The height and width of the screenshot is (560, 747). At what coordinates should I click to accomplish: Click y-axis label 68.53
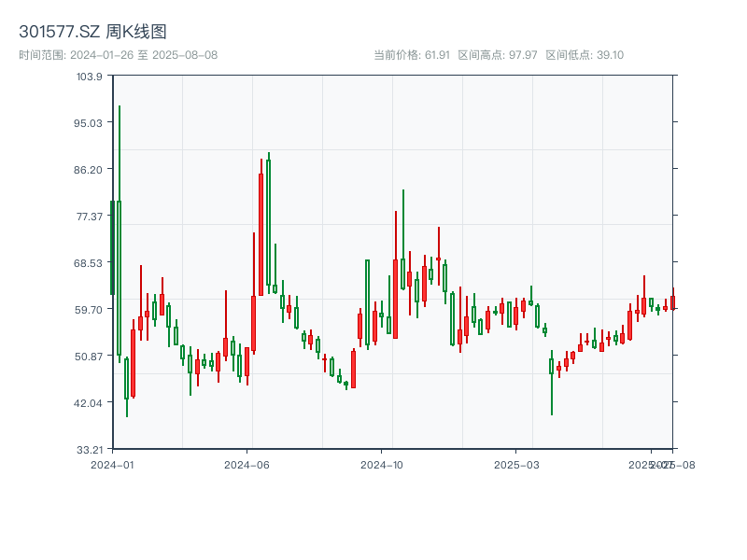tap(88, 263)
